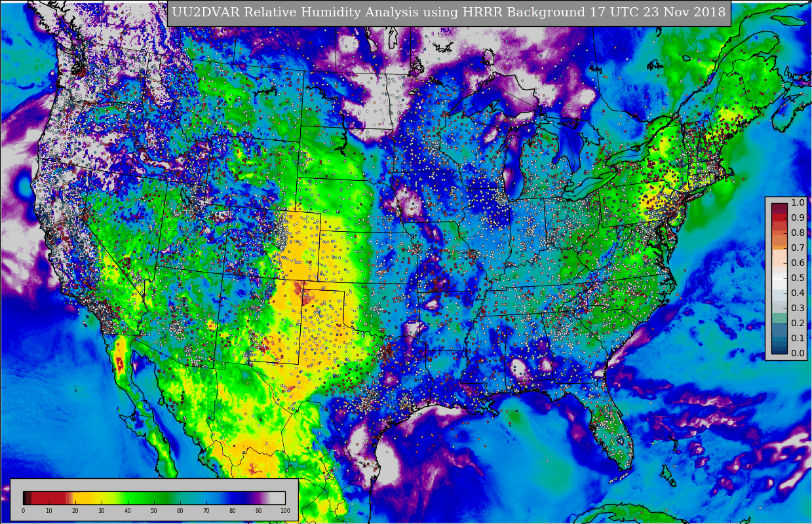The width and height of the screenshot is (812, 524).
Task: Click the '80' tick label on the humidity colorbar
Action: pos(233,510)
